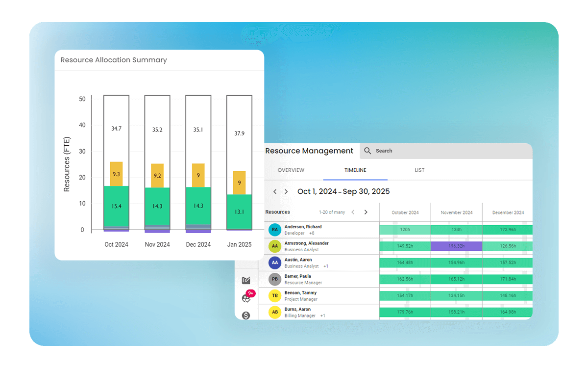Expand Austin Aaron's +1 extra role

click(326, 266)
